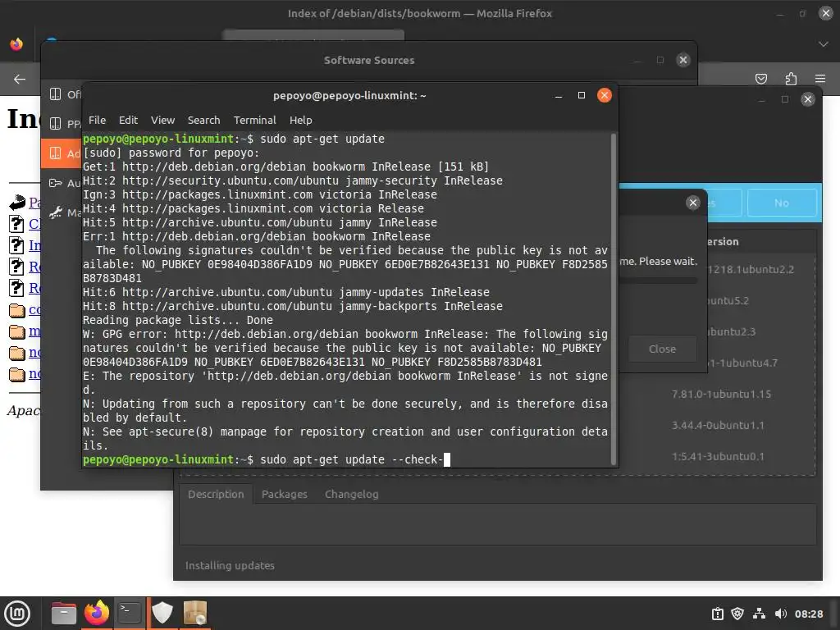
Task: Click the Official Repositories sidebar icon
Action: pyautogui.click(x=55, y=94)
